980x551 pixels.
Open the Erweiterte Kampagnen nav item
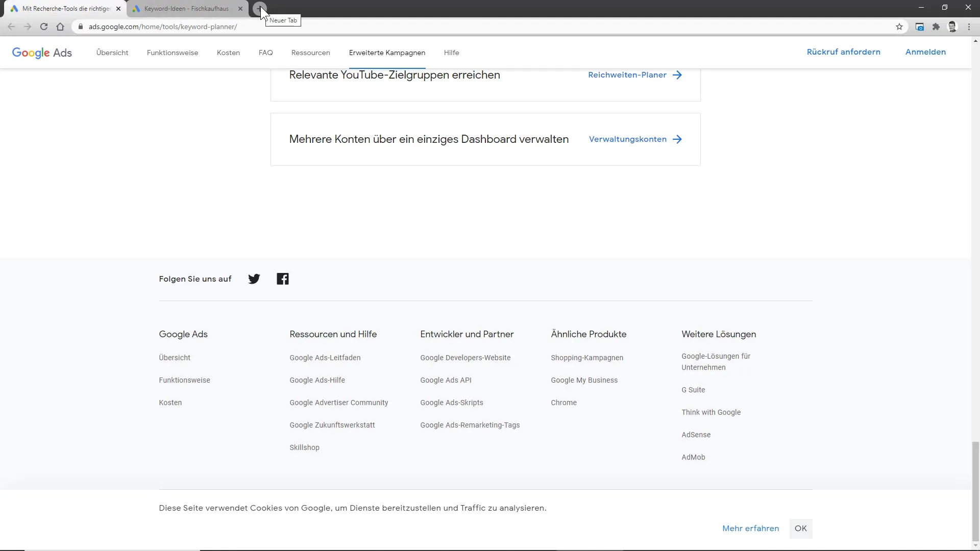coord(387,53)
